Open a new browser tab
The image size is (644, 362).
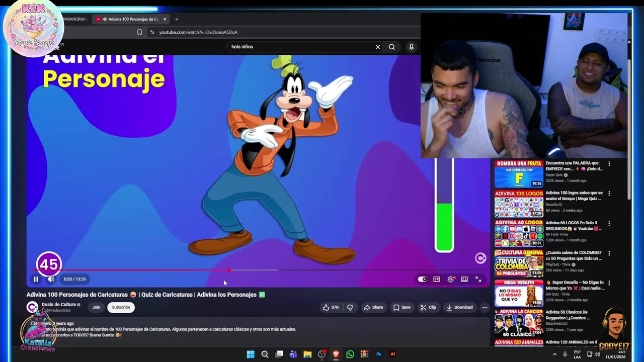pyautogui.click(x=177, y=19)
